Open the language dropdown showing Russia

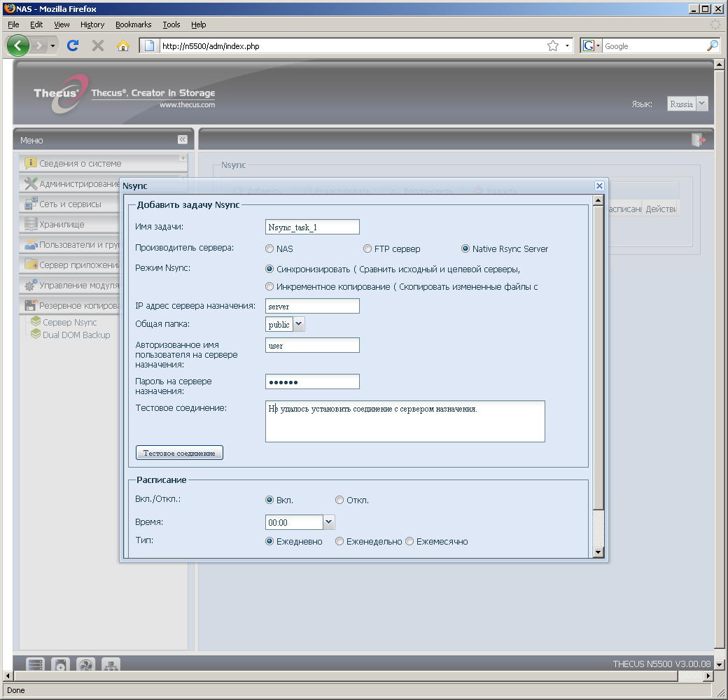pyautogui.click(x=702, y=104)
